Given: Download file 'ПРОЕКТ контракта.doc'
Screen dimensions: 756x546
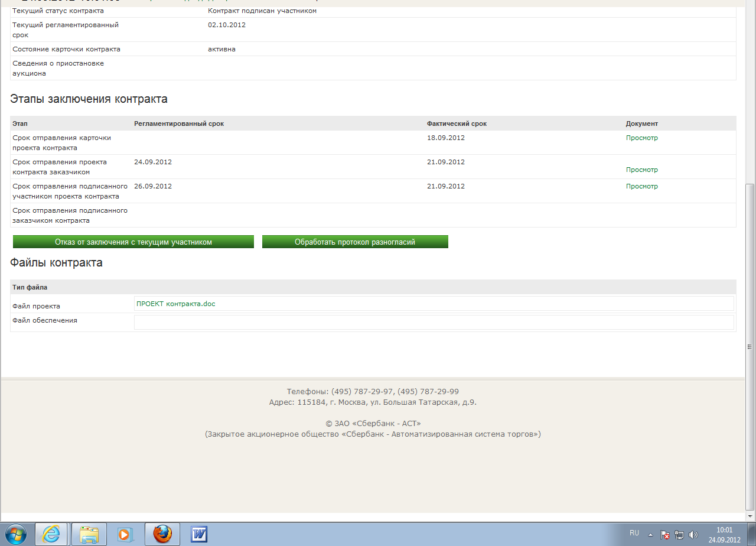Looking at the screenshot, I should [176, 304].
